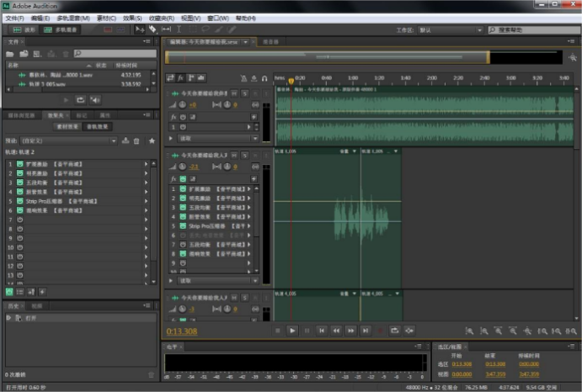Image resolution: width=582 pixels, height=392 pixels.
Task: Click New file icon in Files panel
Action: pyautogui.click(x=37, y=54)
